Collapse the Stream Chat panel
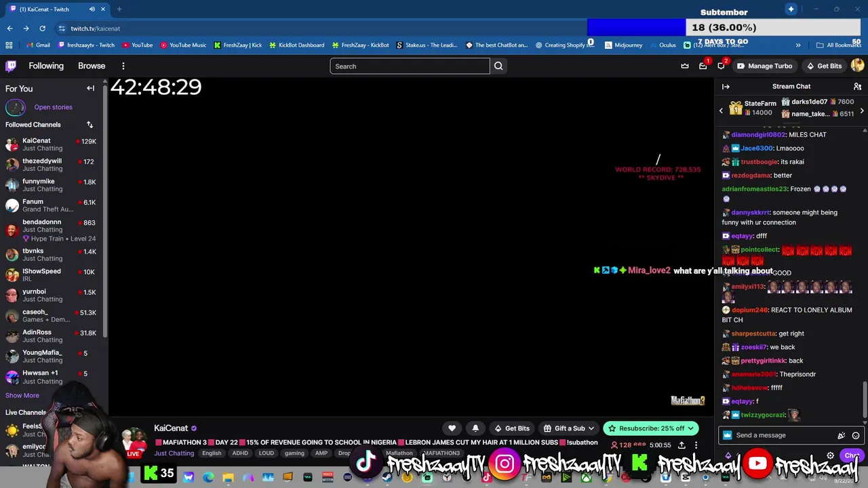The image size is (868, 488). [x=726, y=86]
